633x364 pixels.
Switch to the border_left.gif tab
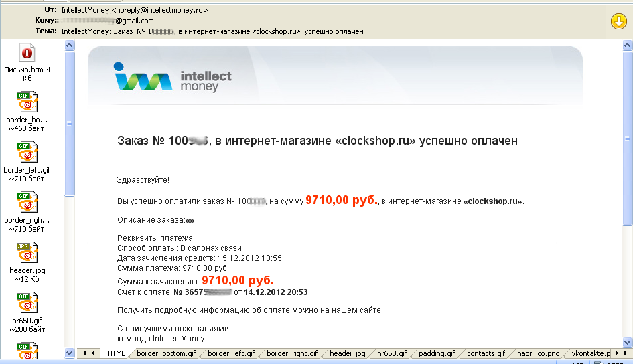[x=231, y=353]
